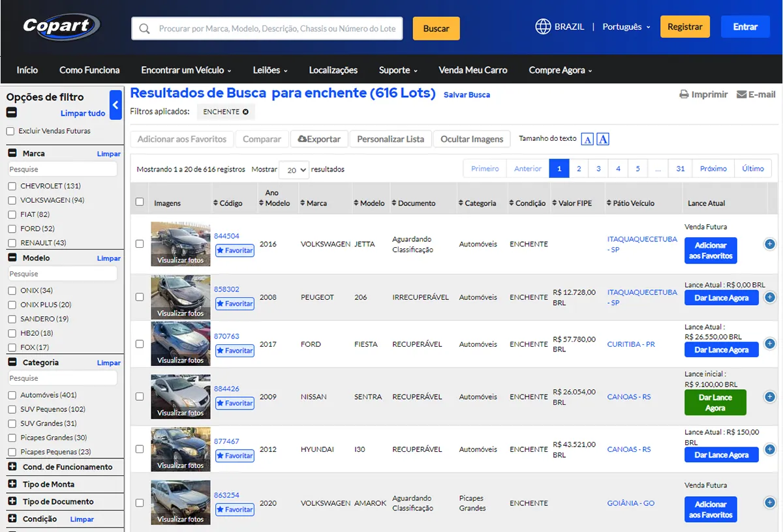Tick the SUV Pequenos category checkbox
The width and height of the screenshot is (783, 532).
point(12,409)
